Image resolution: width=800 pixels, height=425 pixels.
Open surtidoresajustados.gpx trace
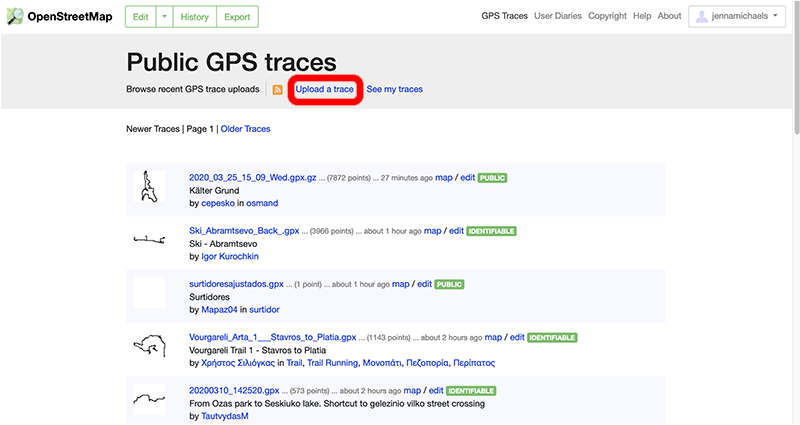tap(236, 284)
